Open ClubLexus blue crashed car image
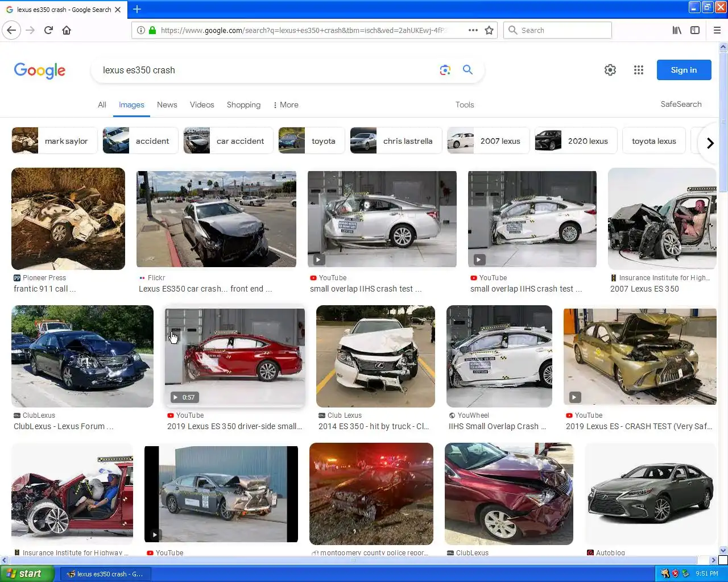Screen dimensions: 728x582 (82, 356)
